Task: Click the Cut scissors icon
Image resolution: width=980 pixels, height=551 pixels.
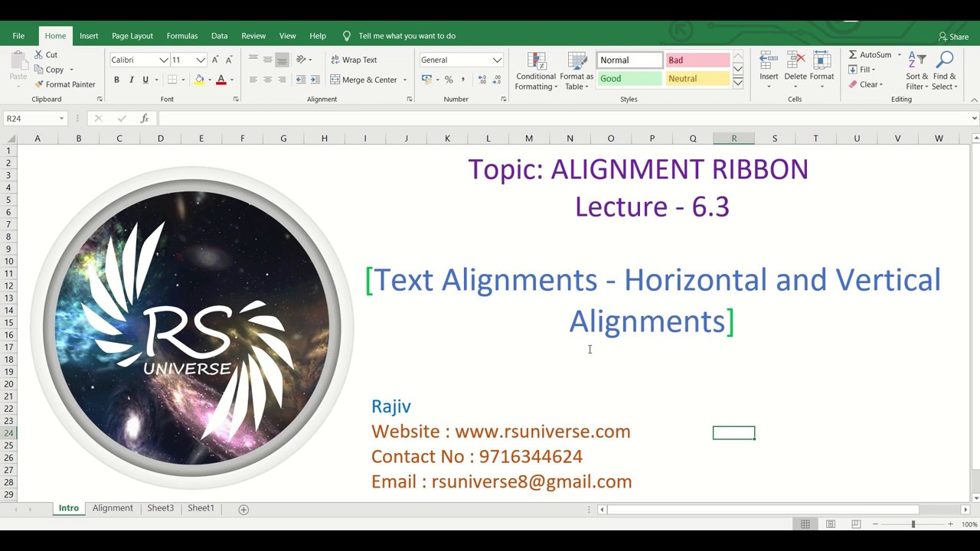Action: point(38,55)
